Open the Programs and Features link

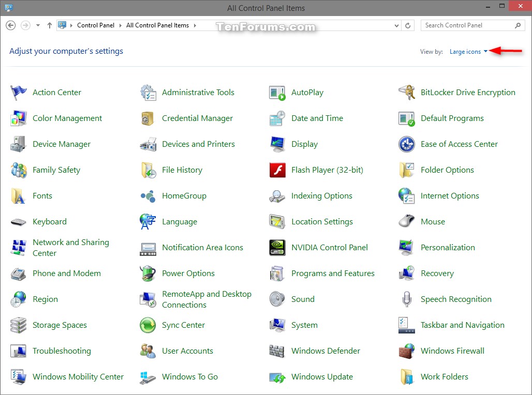pyautogui.click(x=333, y=274)
